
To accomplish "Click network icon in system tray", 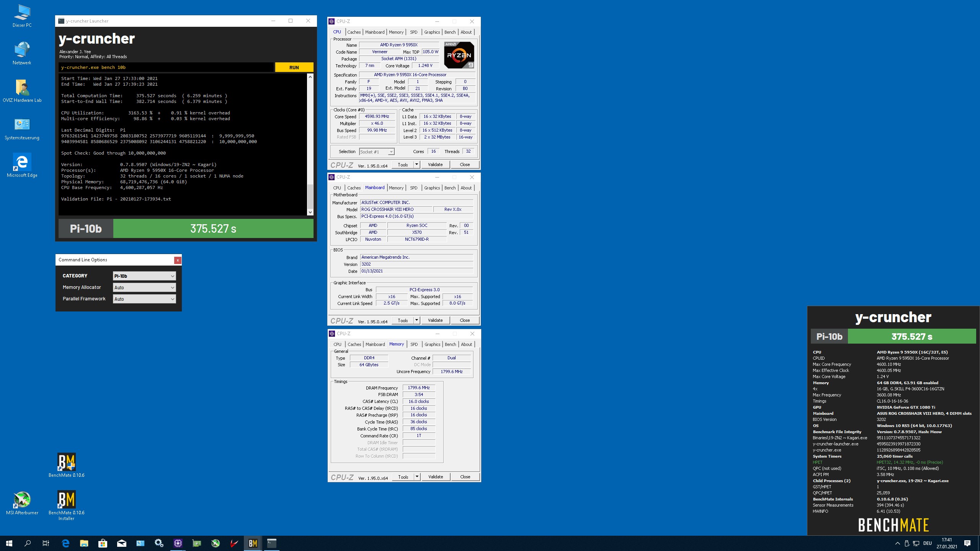I will tap(916, 543).
